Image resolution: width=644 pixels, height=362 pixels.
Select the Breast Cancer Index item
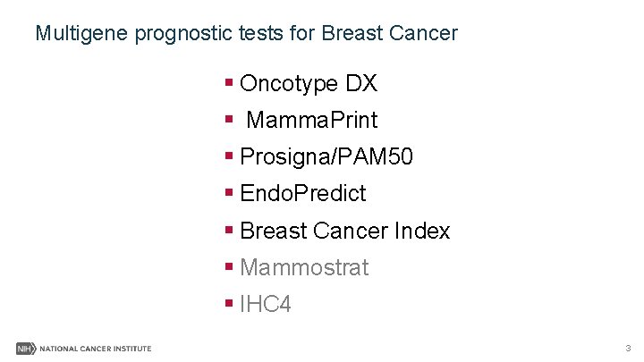tap(344, 231)
